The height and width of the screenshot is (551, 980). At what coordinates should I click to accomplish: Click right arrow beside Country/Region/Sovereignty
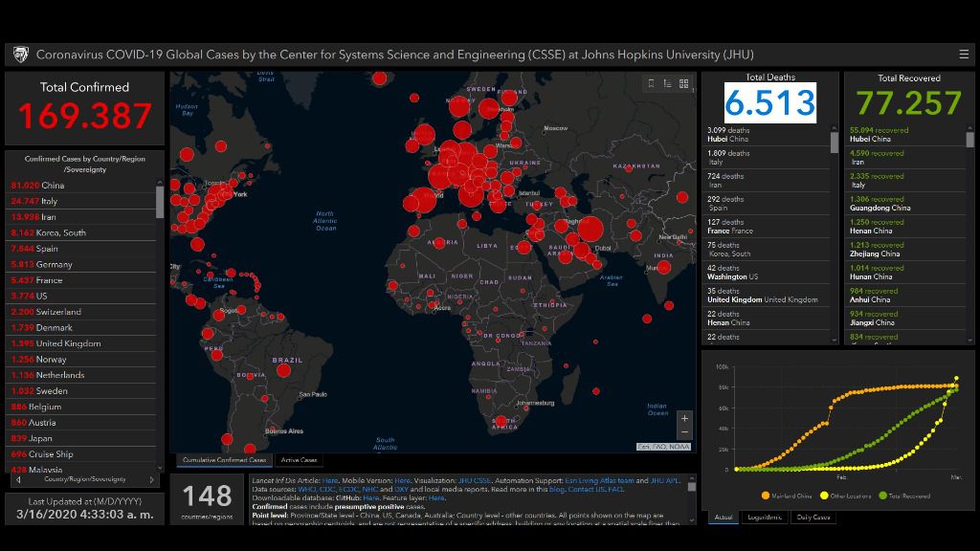click(x=151, y=480)
